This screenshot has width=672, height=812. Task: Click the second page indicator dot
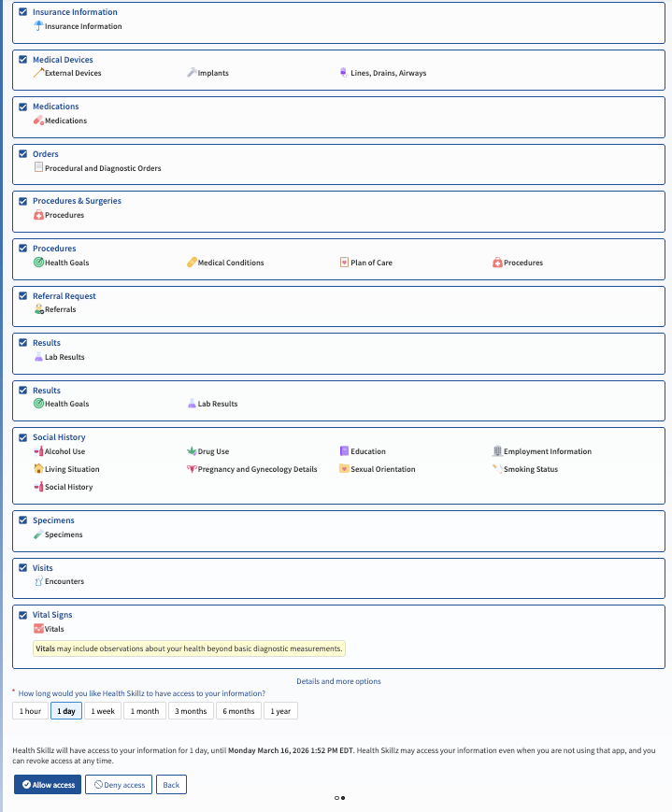pyautogui.click(x=343, y=797)
